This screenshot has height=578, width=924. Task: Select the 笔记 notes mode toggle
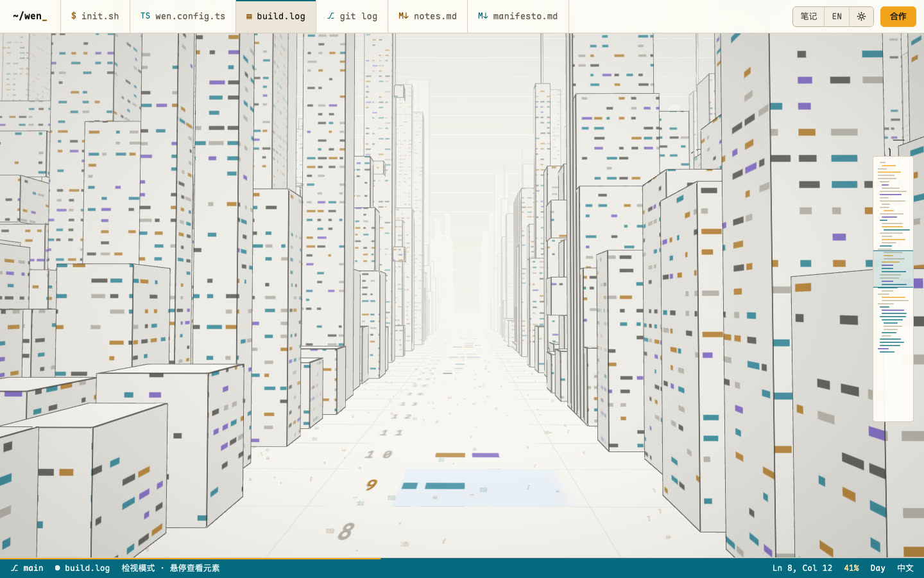click(809, 17)
